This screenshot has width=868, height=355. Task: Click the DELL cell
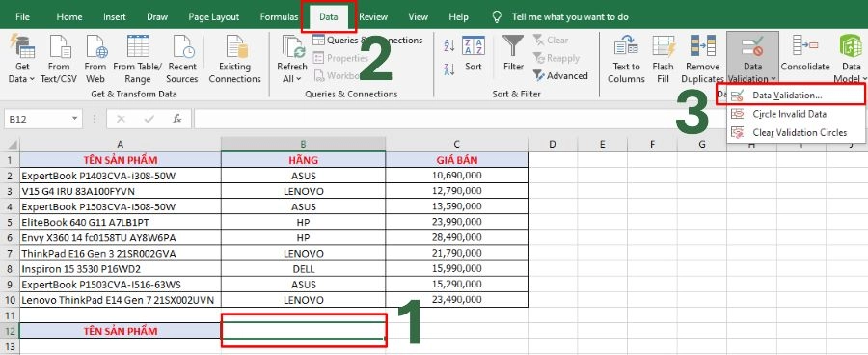[304, 269]
